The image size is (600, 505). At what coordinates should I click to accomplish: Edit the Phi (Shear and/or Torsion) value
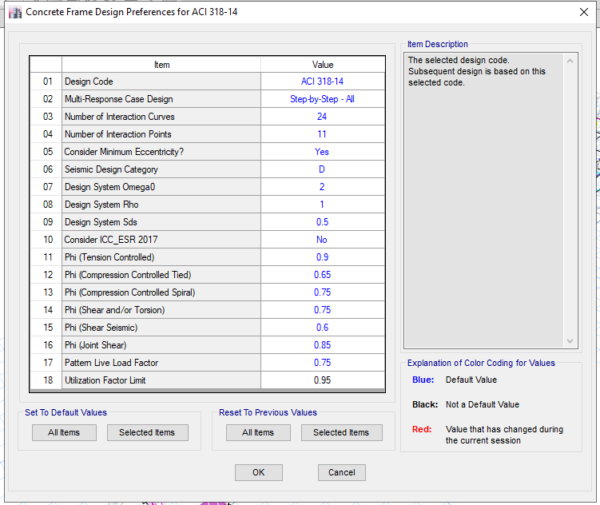(323, 310)
